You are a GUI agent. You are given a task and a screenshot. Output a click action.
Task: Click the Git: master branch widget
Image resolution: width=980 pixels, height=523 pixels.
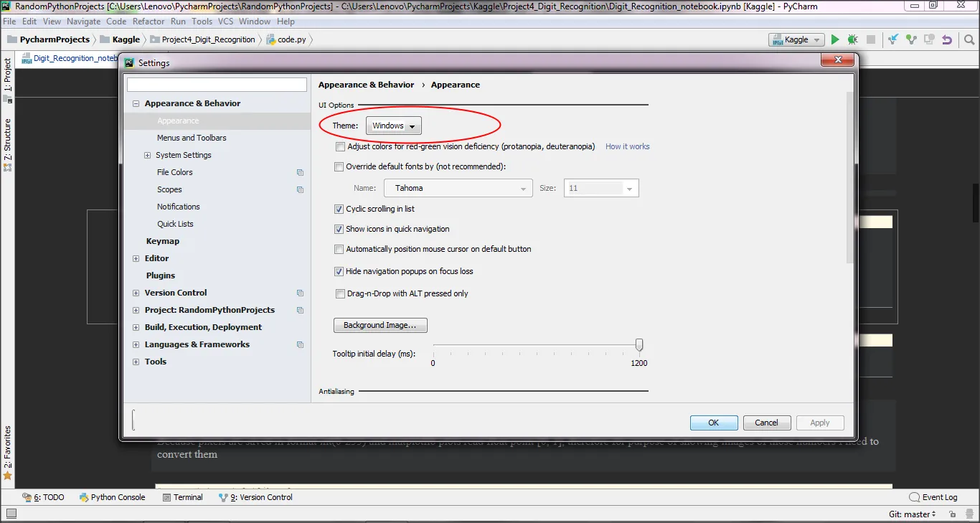tap(913, 514)
